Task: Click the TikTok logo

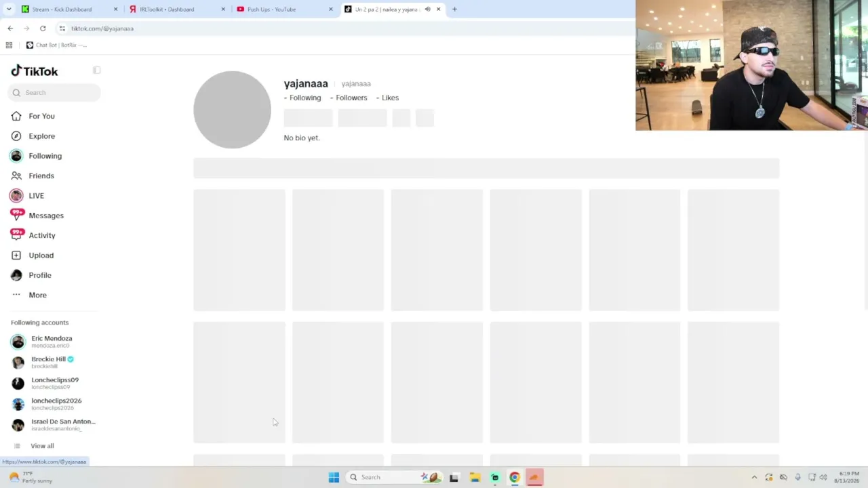Action: [x=35, y=71]
